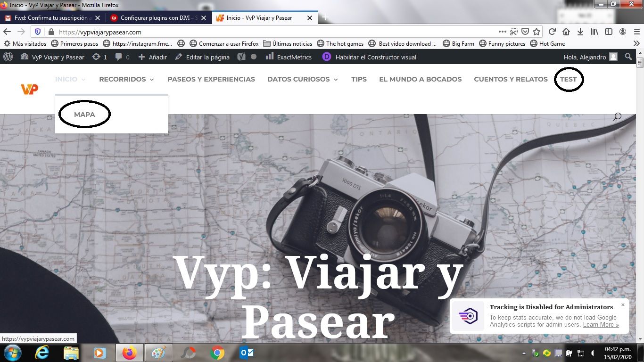Open Yoast SEO admin bar icon

[x=241, y=57]
